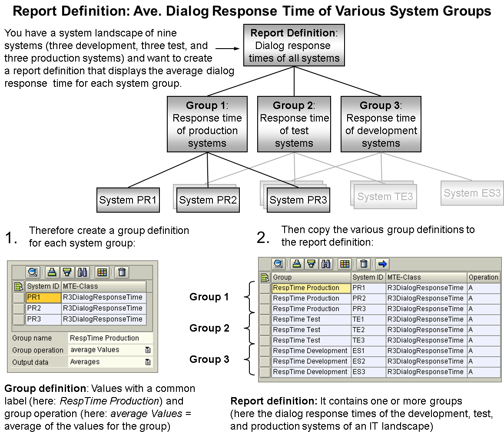The height and width of the screenshot is (434, 504).
Task: Click the blue arrow icon in report definition toolbar
Action: 382,263
